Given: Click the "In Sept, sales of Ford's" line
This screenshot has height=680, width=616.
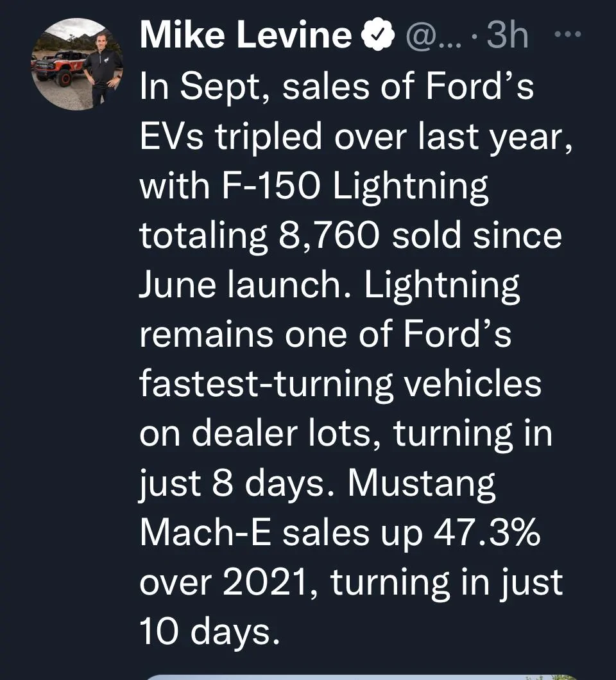Looking at the screenshot, I should click(336, 88).
